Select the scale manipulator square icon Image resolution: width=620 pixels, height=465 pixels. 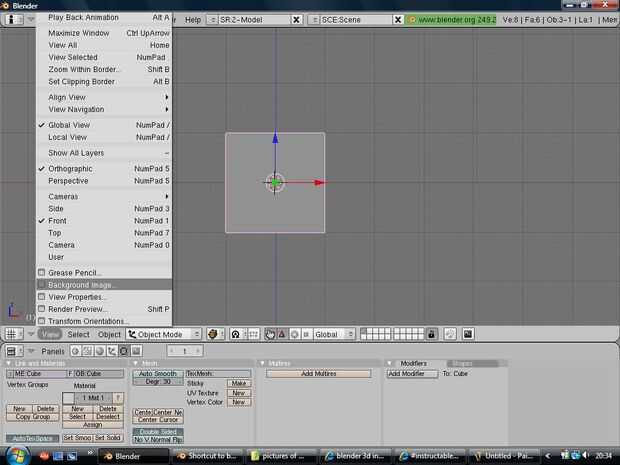306,335
